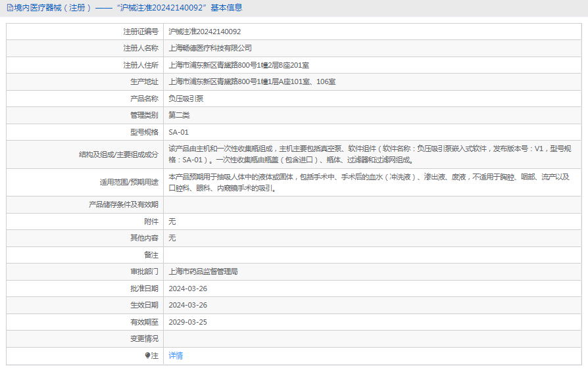
Task: Select approval department 上海市药品监督管理局
Action: click(203, 271)
